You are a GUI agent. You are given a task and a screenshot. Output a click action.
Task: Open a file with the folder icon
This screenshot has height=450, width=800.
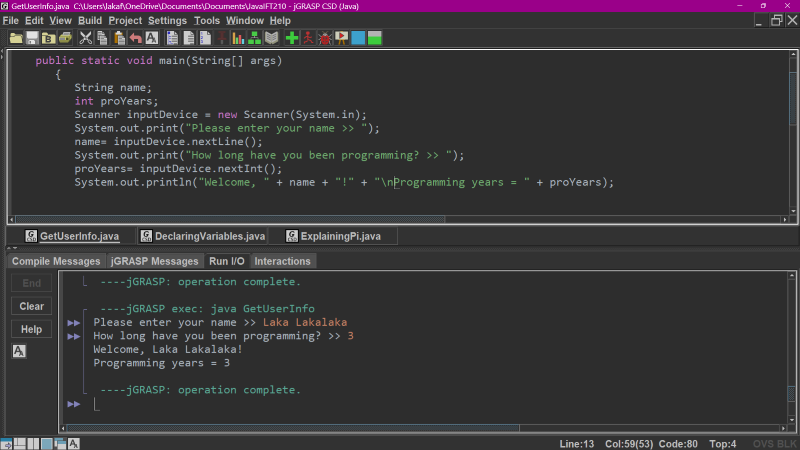(16, 38)
